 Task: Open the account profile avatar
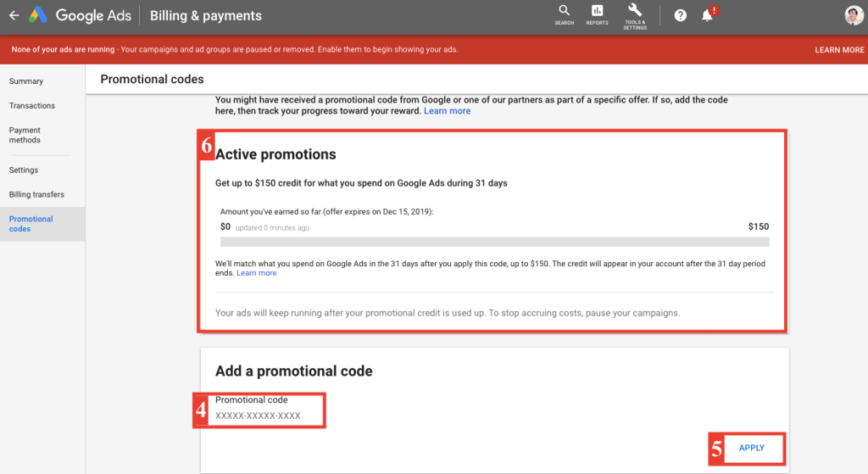(854, 15)
